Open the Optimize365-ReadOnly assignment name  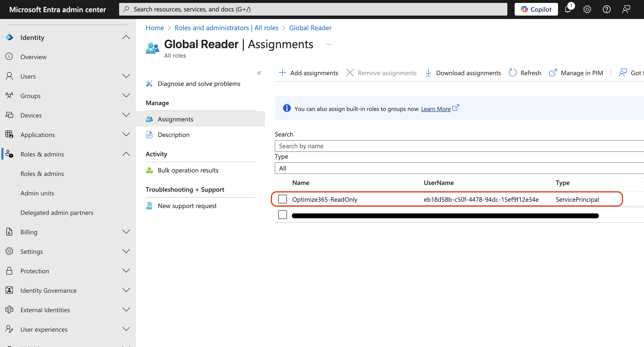325,199
